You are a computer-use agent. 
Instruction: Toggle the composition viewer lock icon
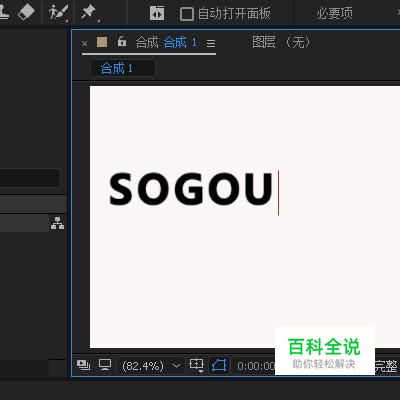pyautogui.click(x=122, y=42)
